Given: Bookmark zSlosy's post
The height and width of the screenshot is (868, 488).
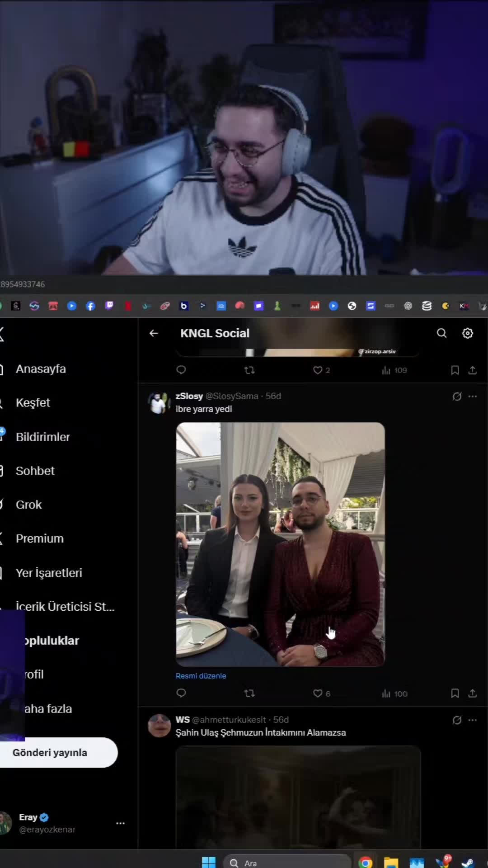Looking at the screenshot, I should (x=455, y=693).
